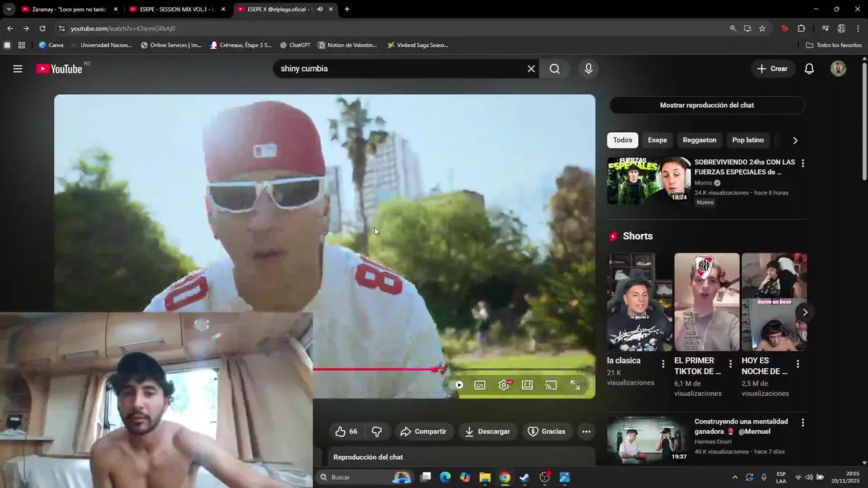The image size is (868, 488).
Task: Go to the YouTube home logo
Action: (59, 68)
